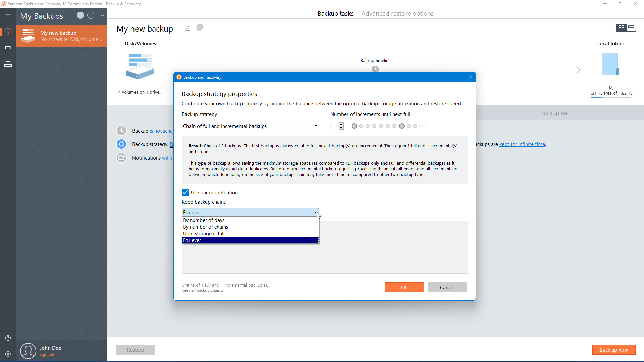644x362 pixels.
Task: Uncheck Use backup retention checkbox
Action: point(185,192)
